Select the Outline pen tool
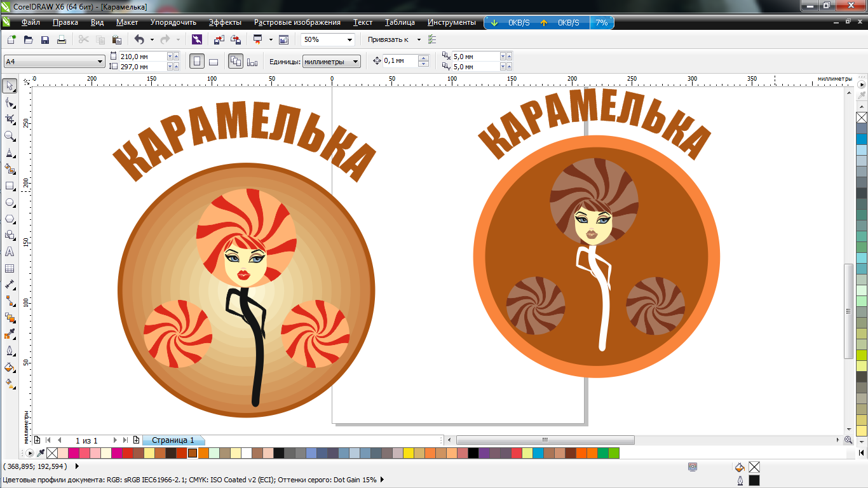This screenshot has height=488, width=868. coord(10,351)
